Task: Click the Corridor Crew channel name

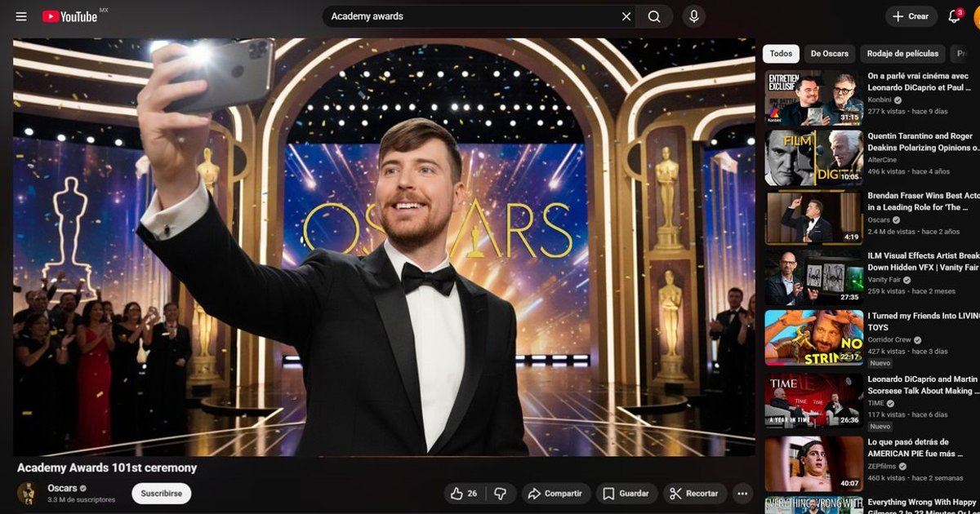Action: pos(890,340)
